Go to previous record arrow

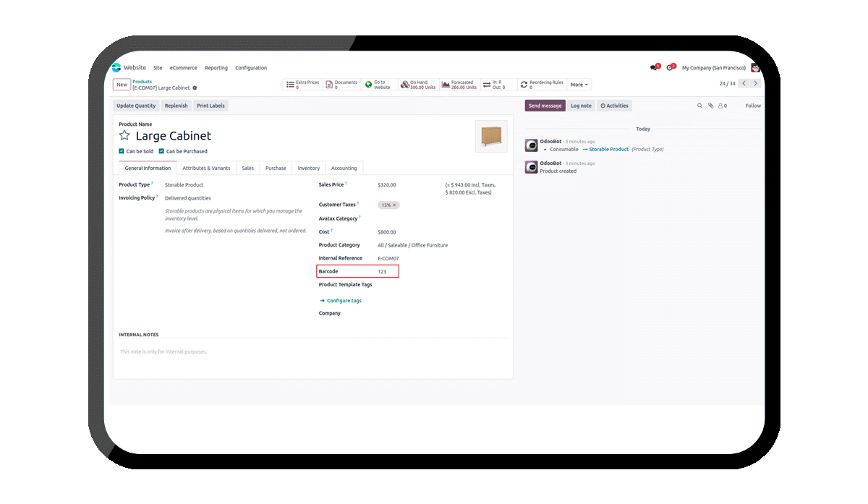coord(744,84)
